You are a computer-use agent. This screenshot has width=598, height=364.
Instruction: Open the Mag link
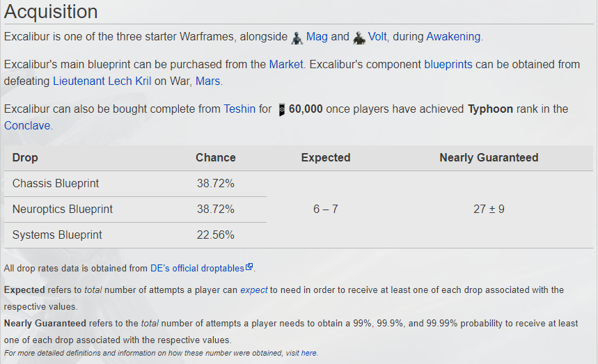[317, 37]
